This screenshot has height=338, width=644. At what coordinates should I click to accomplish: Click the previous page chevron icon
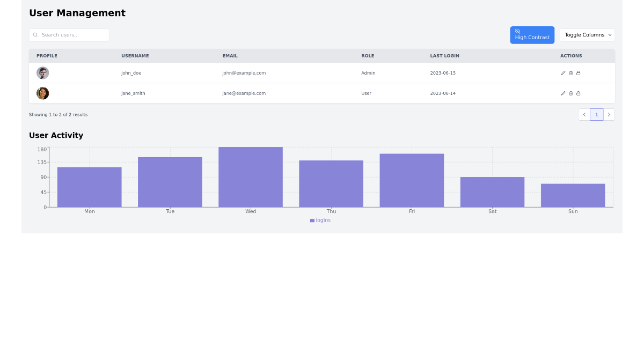[x=584, y=114]
